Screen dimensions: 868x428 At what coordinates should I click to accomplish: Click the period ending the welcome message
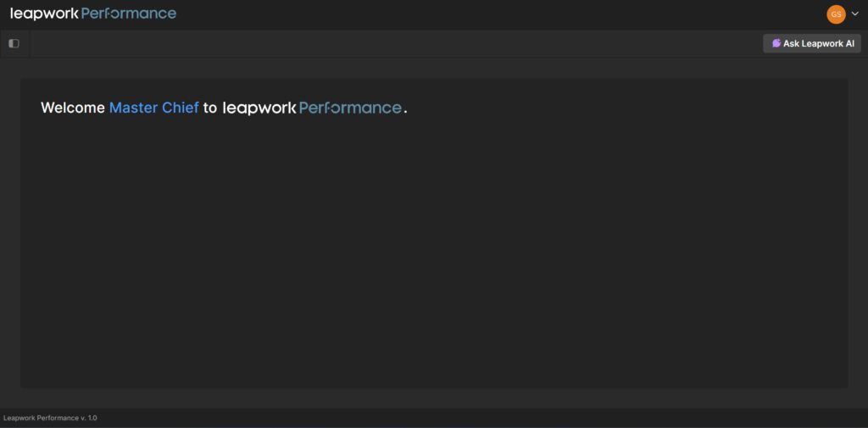(x=406, y=112)
